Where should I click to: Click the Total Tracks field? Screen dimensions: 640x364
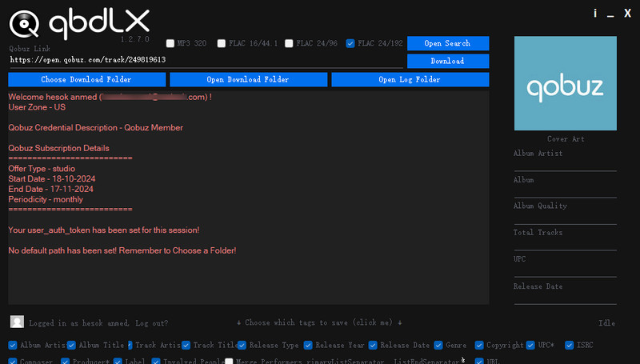click(x=566, y=244)
